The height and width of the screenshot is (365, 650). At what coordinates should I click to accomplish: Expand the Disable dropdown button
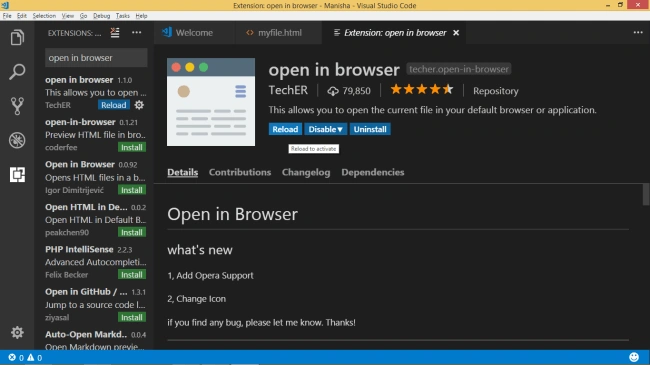(x=325, y=129)
